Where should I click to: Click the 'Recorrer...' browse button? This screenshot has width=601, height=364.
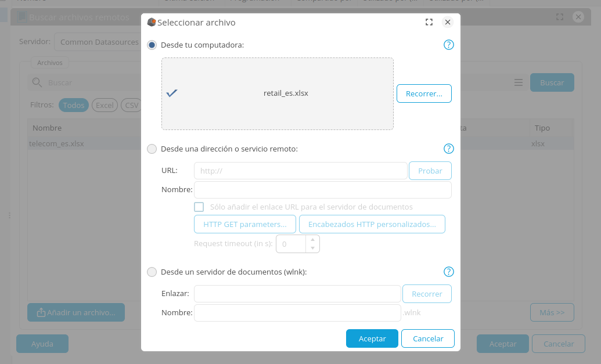(424, 93)
